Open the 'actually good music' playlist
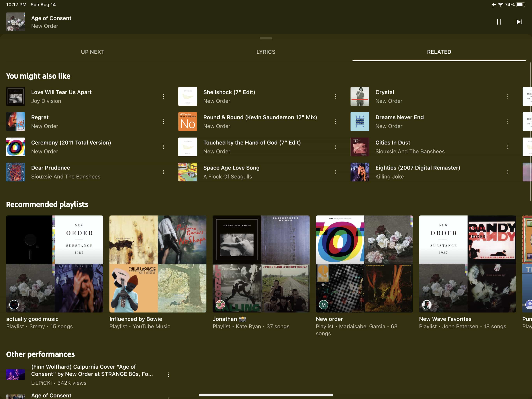The image size is (532, 399). [x=55, y=264]
